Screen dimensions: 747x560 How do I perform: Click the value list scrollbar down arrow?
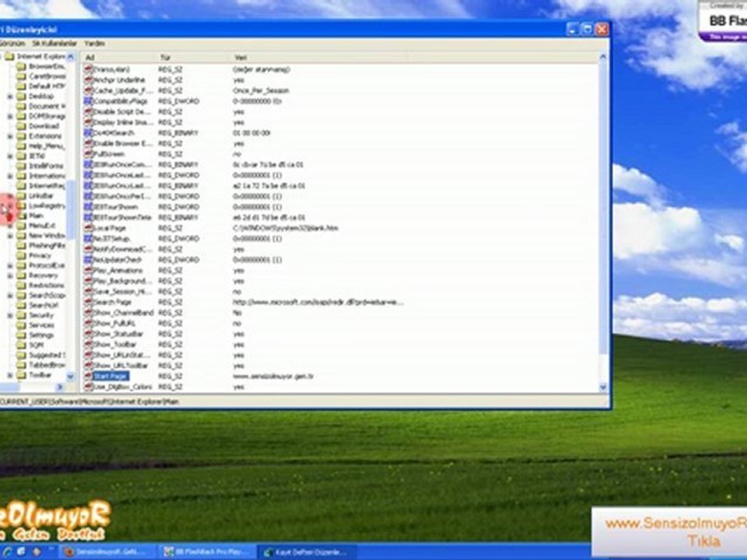click(602, 387)
